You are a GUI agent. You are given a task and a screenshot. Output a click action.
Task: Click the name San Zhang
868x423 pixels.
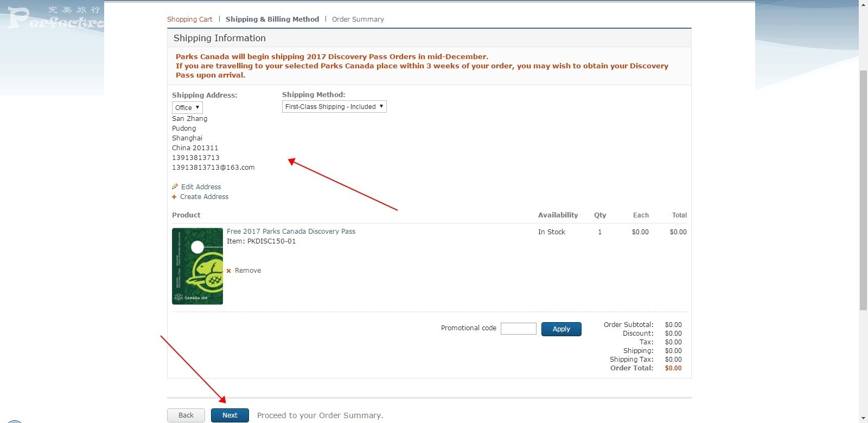(x=190, y=119)
